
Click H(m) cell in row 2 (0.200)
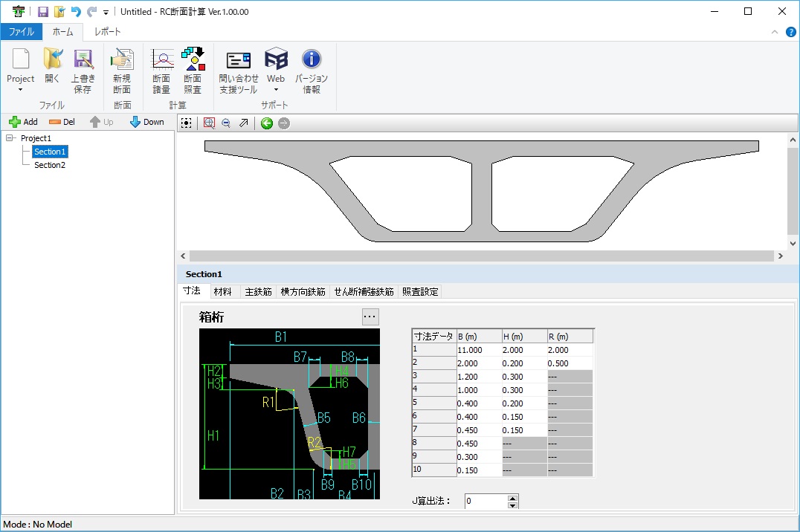524,363
